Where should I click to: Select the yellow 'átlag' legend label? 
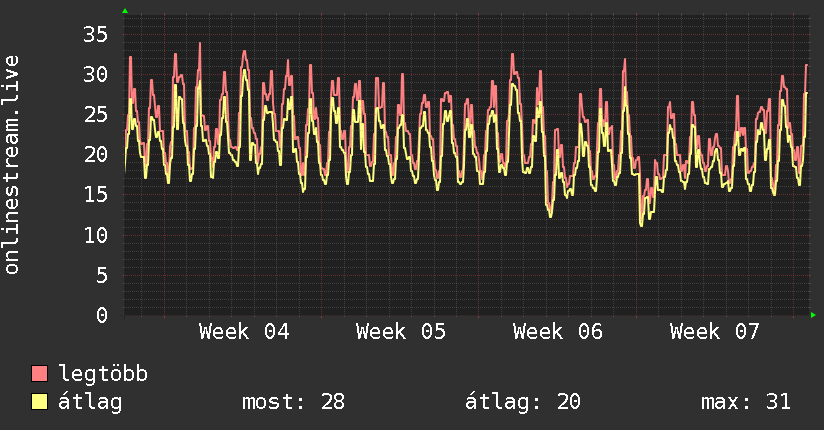pyautogui.click(x=90, y=402)
